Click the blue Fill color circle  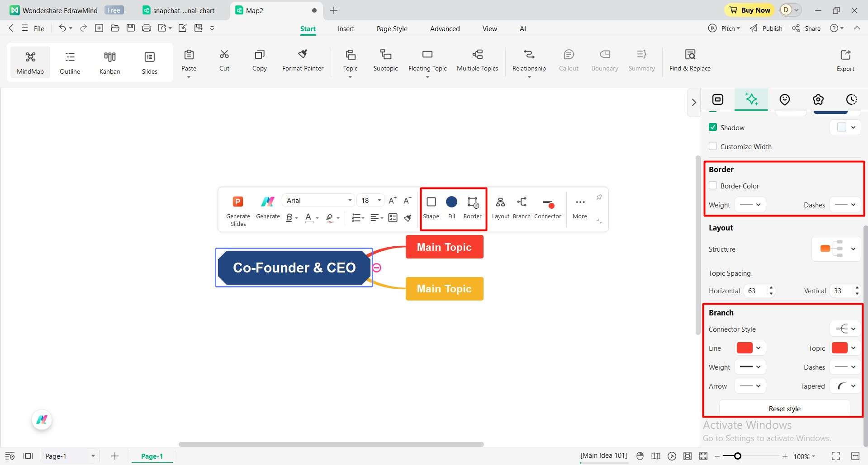tap(451, 202)
